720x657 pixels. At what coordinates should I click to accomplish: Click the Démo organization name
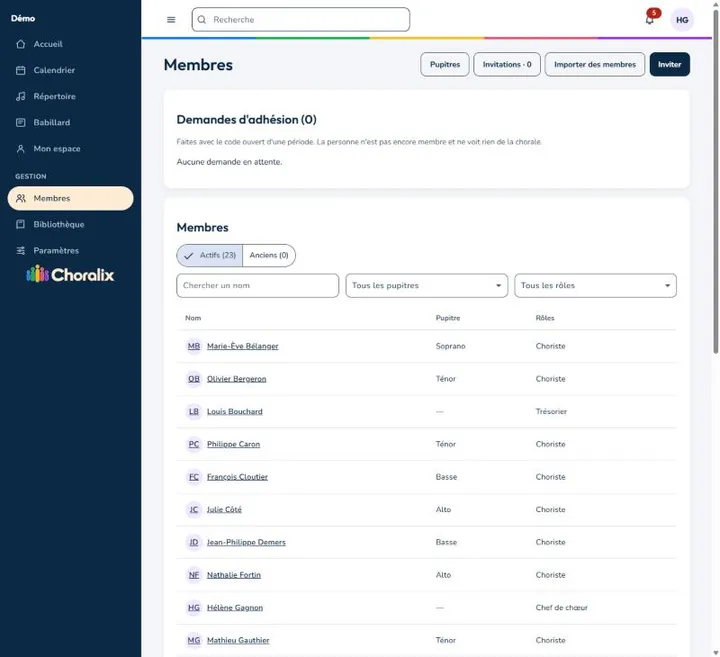pos(23,18)
